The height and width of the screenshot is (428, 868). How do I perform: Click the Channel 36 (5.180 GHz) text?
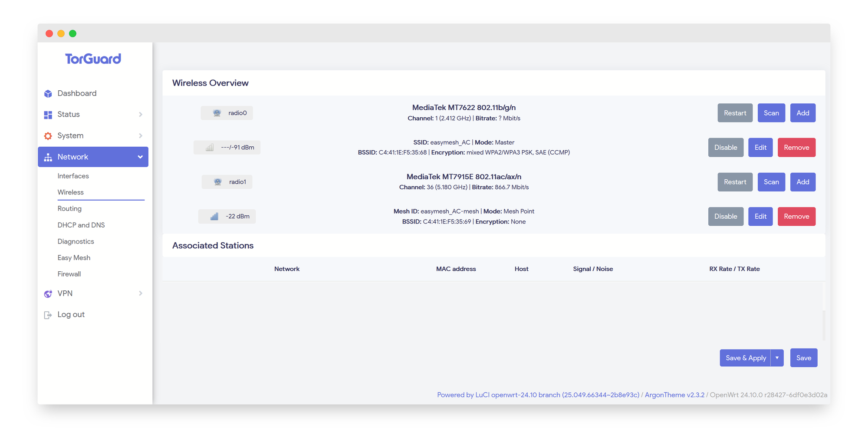433,188
